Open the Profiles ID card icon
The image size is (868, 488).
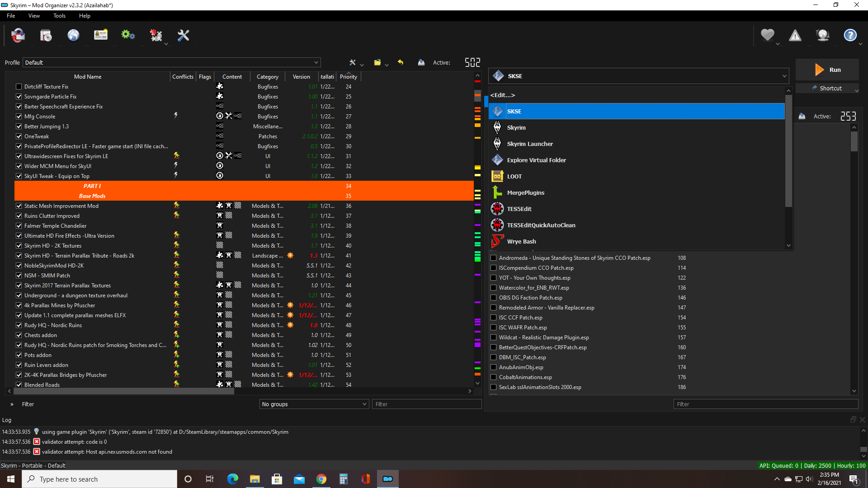coord(101,35)
